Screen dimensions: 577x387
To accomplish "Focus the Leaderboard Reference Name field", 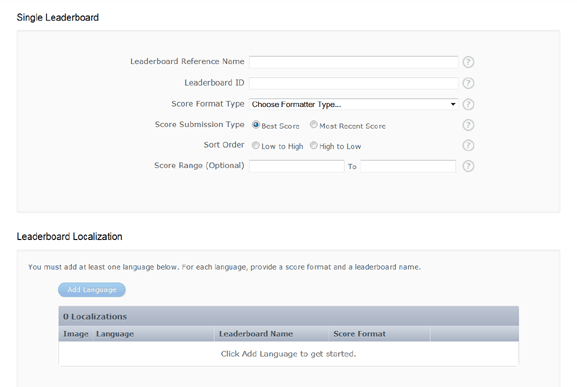I will coord(353,62).
